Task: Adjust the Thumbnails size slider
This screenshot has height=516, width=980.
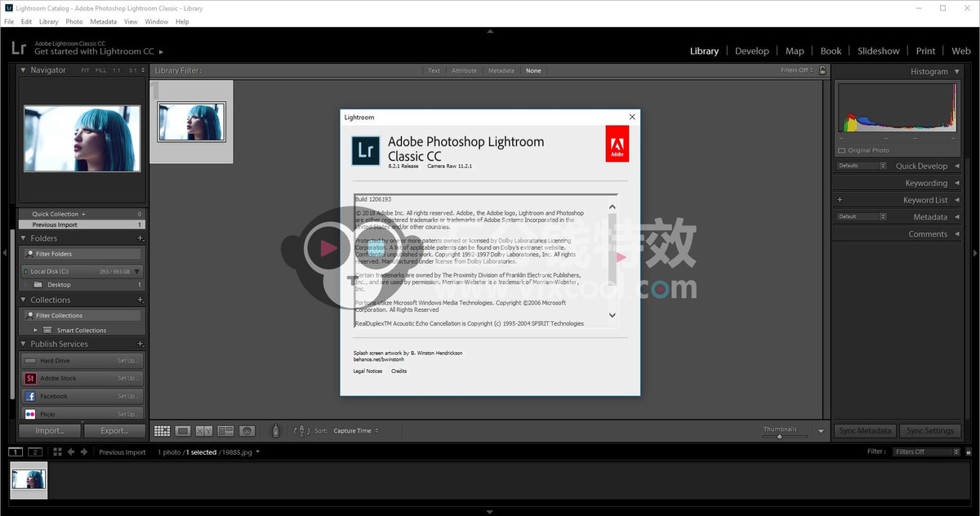Action: coord(780,436)
